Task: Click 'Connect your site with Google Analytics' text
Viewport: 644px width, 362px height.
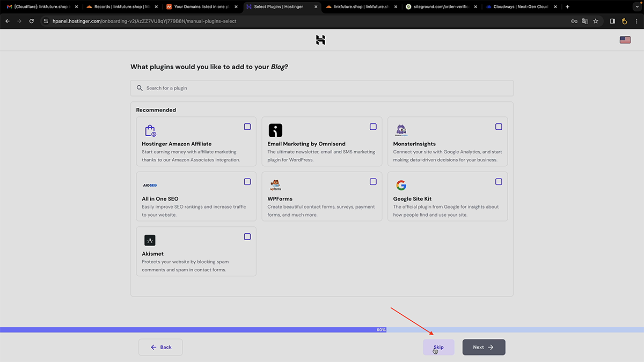Action: (448, 156)
